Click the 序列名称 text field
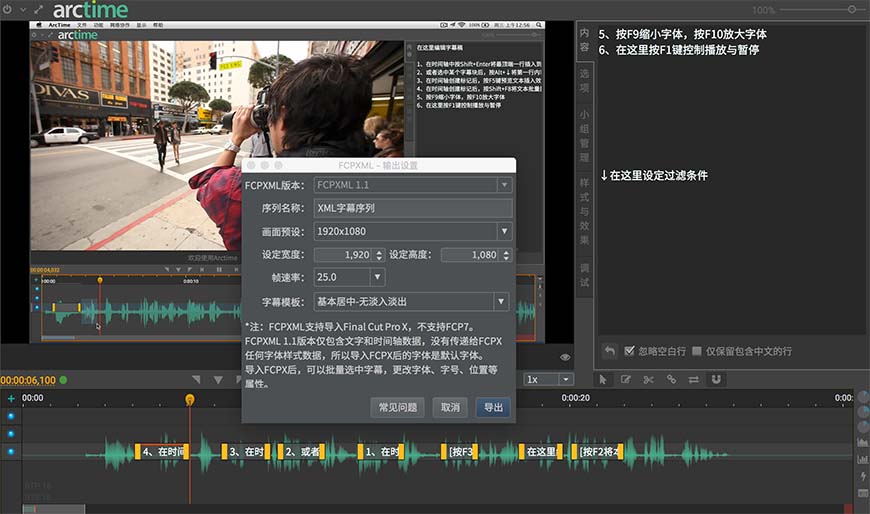Screen dimensions: 870x514 [413, 208]
